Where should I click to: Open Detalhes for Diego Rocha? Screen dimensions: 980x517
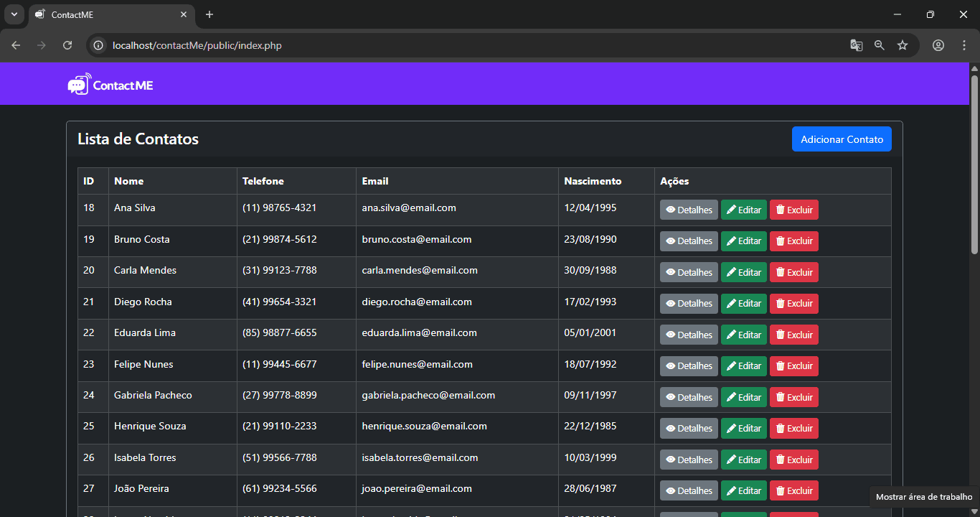(689, 304)
